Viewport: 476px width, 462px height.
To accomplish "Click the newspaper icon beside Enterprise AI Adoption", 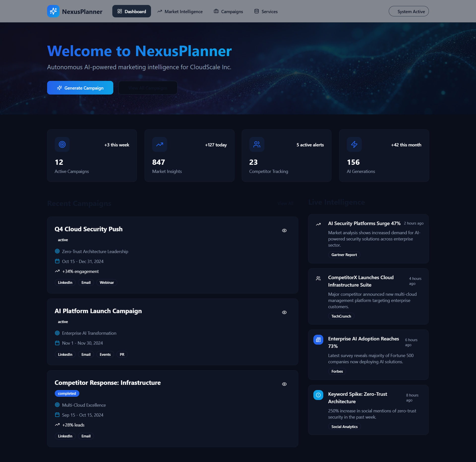I will point(318,340).
